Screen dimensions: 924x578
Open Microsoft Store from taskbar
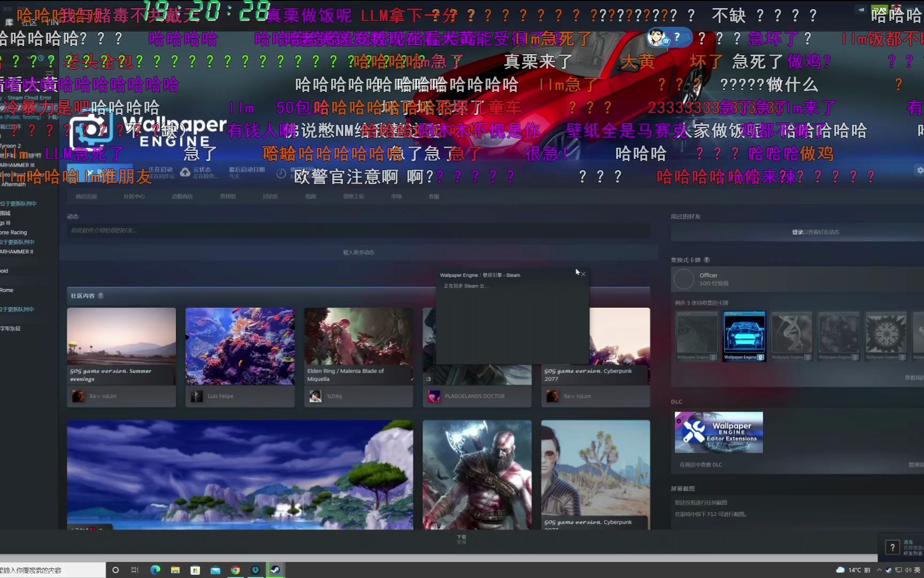tap(195, 570)
